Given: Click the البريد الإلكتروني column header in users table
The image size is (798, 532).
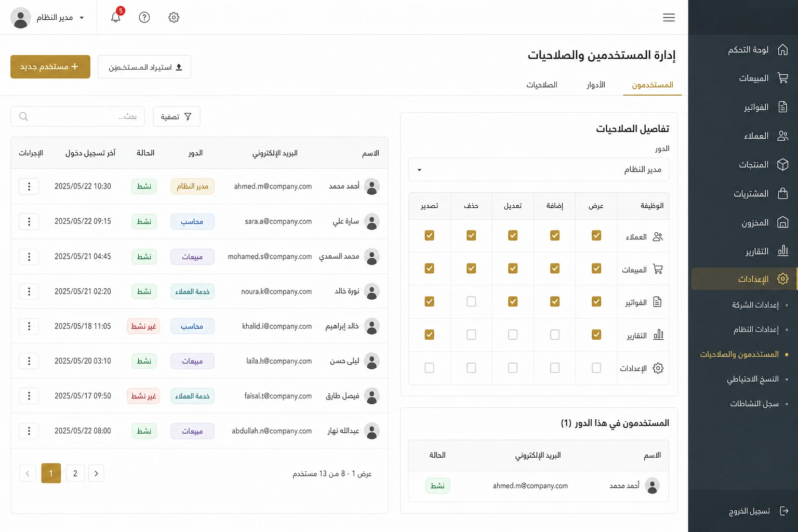Looking at the screenshot, I should click(275, 153).
